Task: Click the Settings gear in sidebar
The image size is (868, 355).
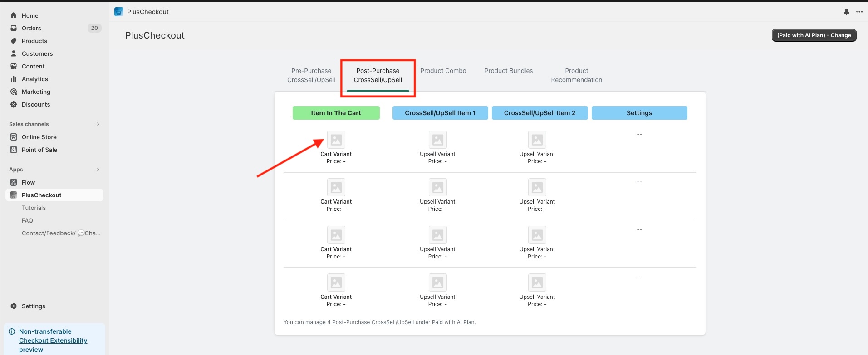Action: tap(14, 306)
